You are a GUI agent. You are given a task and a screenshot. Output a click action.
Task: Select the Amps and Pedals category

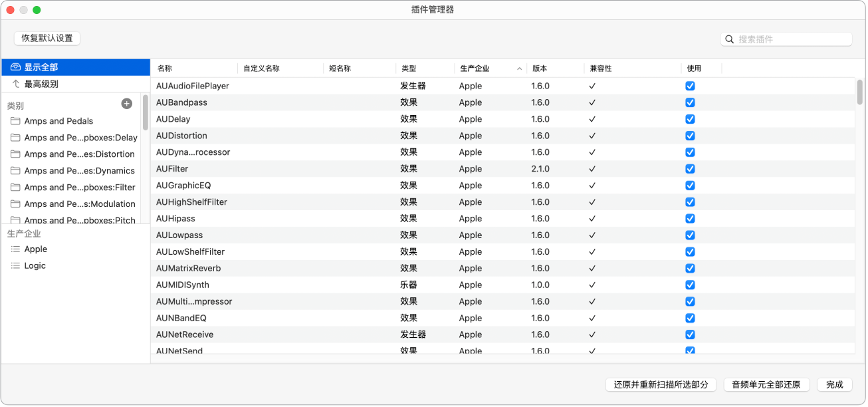pyautogui.click(x=58, y=121)
